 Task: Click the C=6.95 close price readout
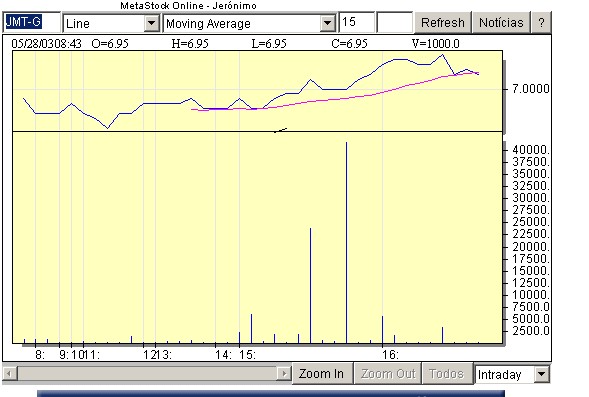349,44
